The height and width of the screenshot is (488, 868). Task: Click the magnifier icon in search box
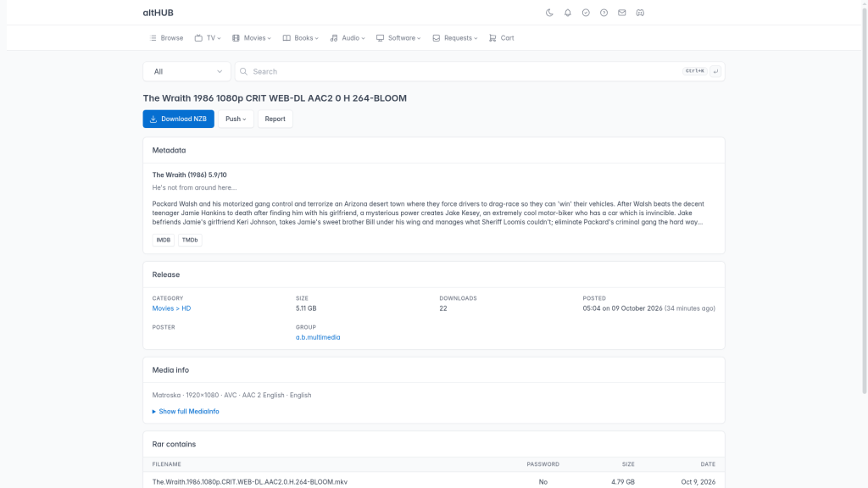(243, 71)
